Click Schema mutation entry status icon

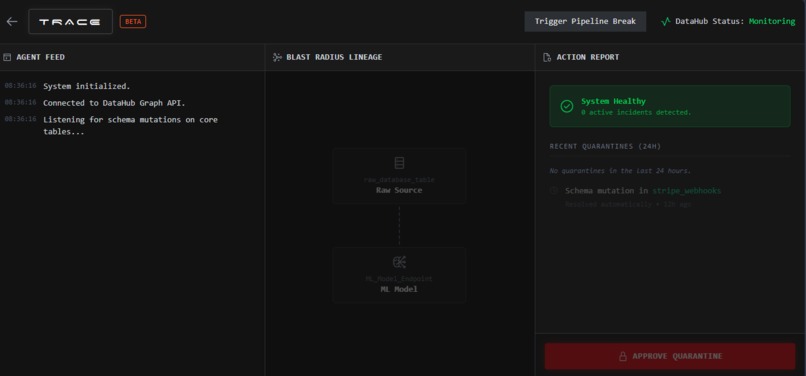[x=554, y=190]
